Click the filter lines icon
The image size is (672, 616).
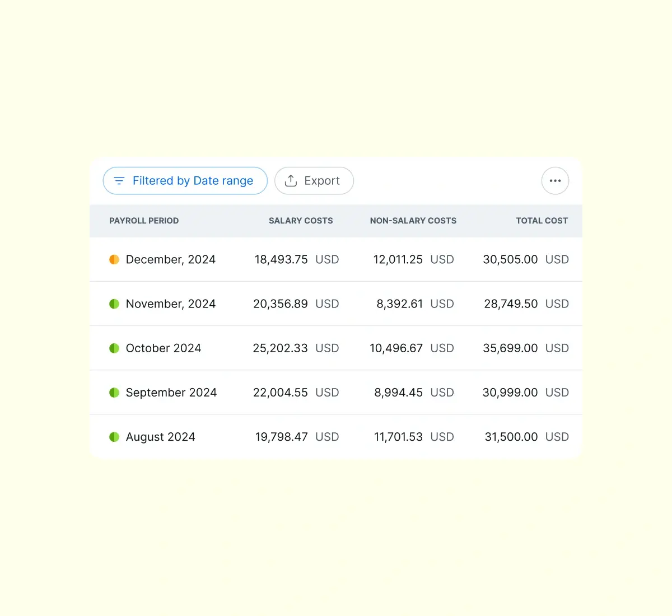point(119,181)
